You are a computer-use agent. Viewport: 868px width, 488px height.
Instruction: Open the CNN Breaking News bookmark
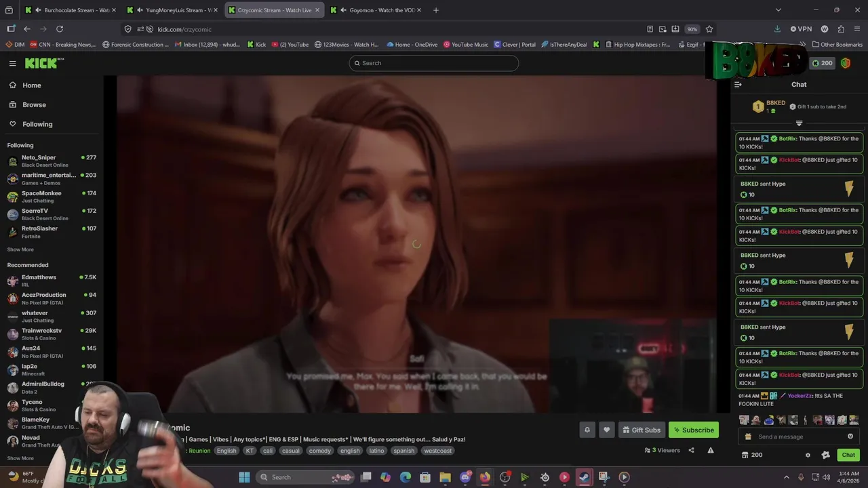coord(62,45)
